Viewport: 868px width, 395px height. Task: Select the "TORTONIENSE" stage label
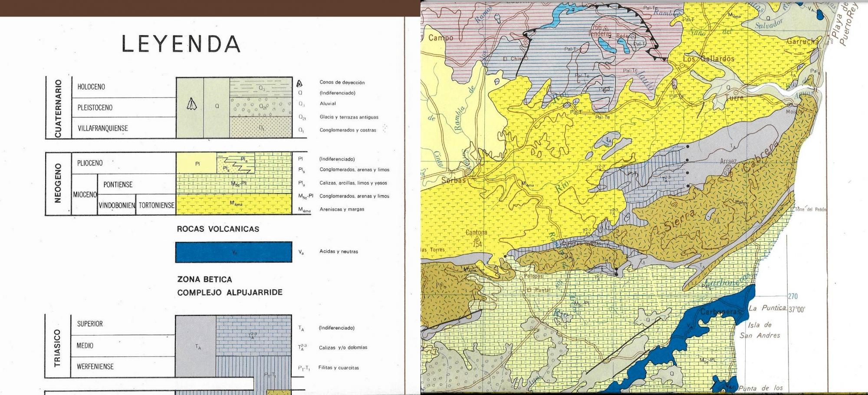click(156, 205)
